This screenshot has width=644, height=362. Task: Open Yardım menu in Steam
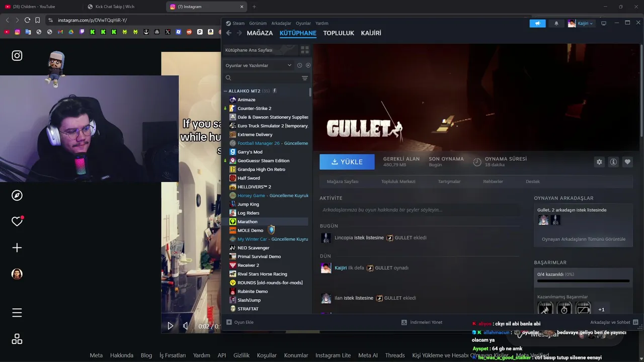[x=322, y=23]
